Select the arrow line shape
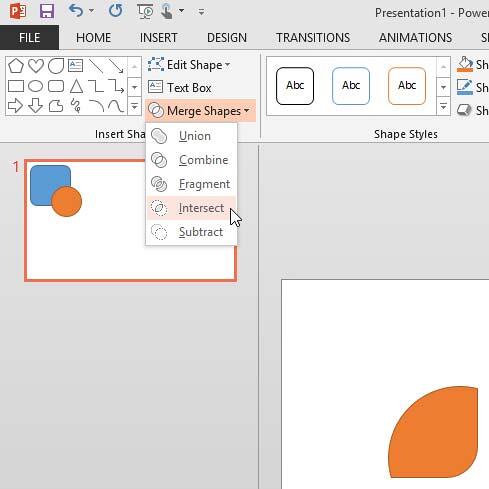Screen dimensions: 489x489 [116, 66]
